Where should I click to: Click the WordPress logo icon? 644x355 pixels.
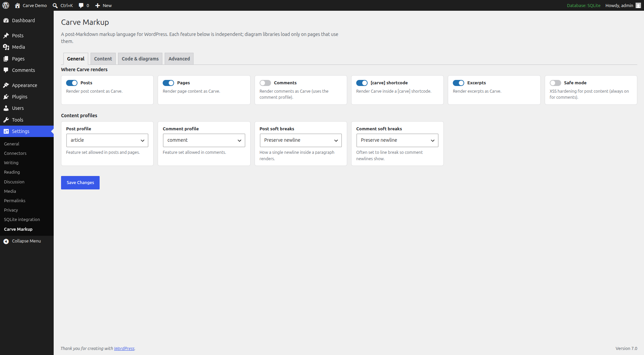pyautogui.click(x=6, y=5)
